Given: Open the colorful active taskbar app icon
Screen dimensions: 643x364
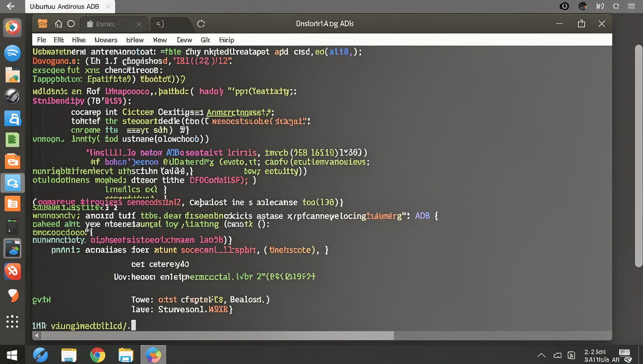Looking at the screenshot, I should point(153,355).
